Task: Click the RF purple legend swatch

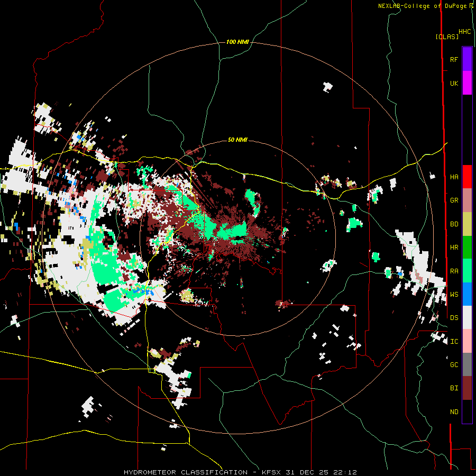Action: [467, 59]
